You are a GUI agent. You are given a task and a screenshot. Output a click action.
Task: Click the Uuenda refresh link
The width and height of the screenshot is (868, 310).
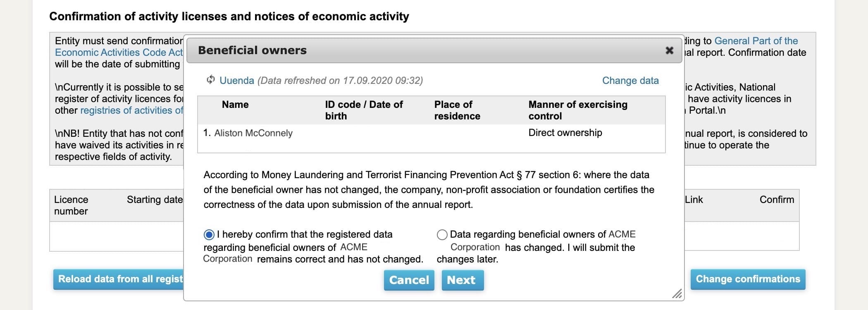point(236,81)
